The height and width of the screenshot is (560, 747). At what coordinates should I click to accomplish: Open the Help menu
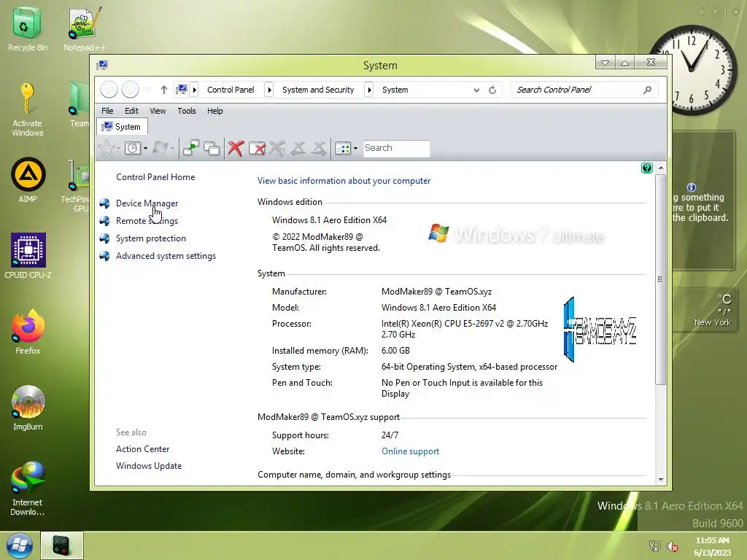click(215, 111)
